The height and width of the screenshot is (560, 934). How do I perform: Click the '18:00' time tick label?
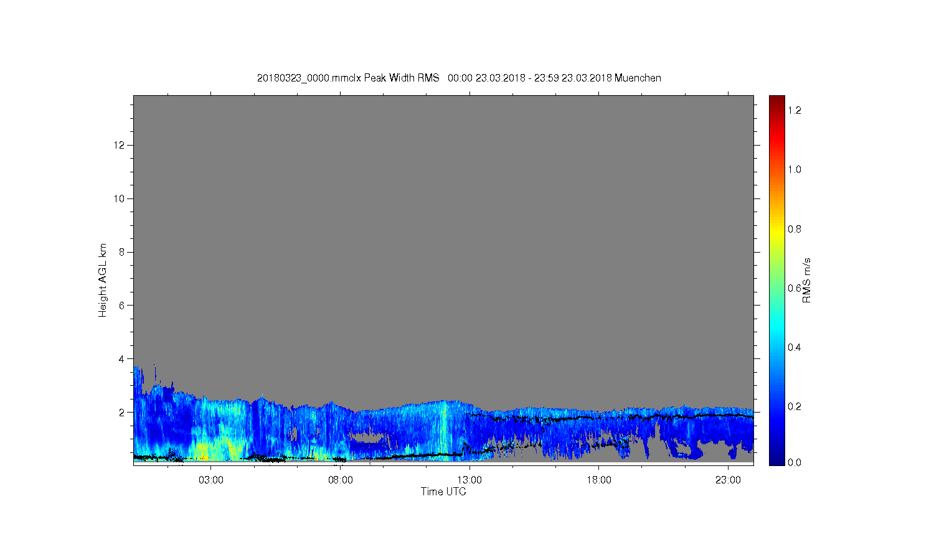[599, 480]
